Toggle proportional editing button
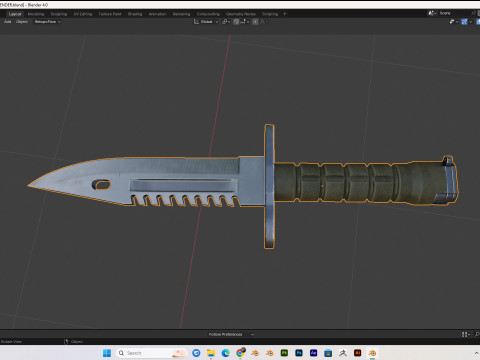Viewport: 480px width, 360px height. [x=255, y=22]
